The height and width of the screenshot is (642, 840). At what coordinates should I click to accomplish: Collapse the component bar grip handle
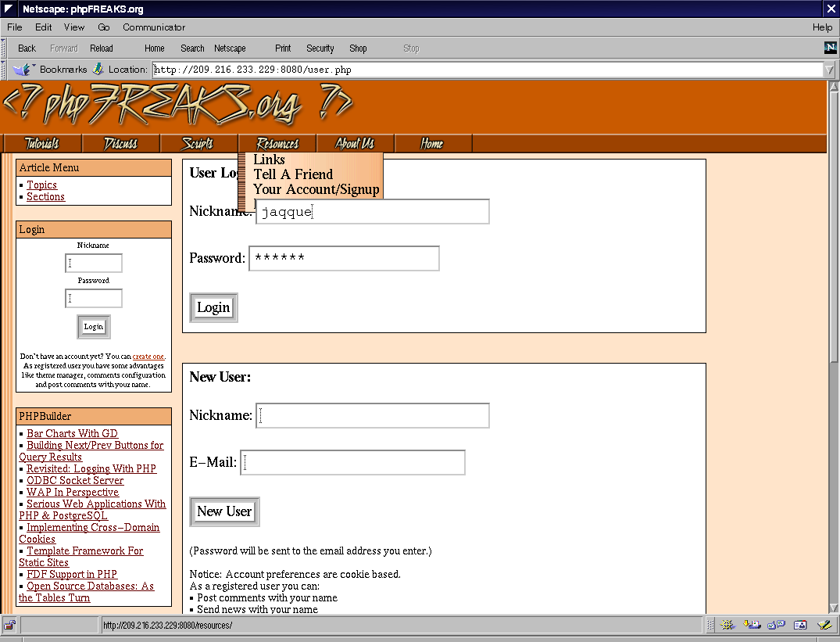710,625
